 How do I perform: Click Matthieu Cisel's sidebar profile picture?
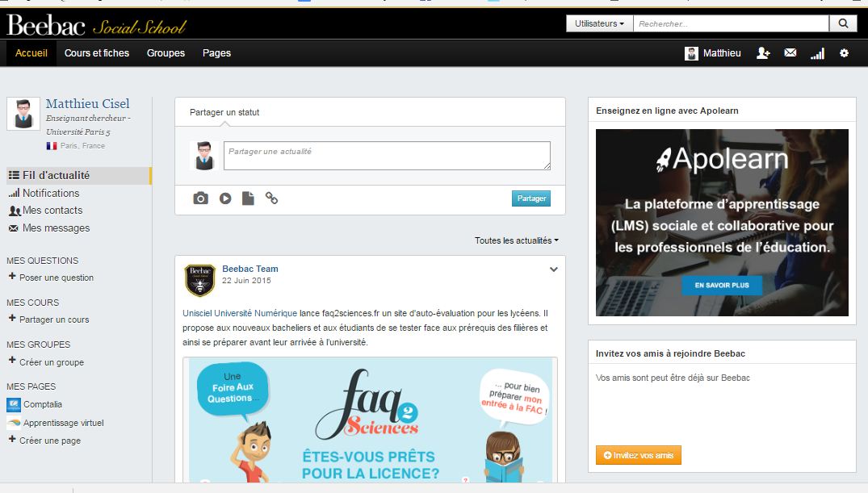tap(23, 114)
